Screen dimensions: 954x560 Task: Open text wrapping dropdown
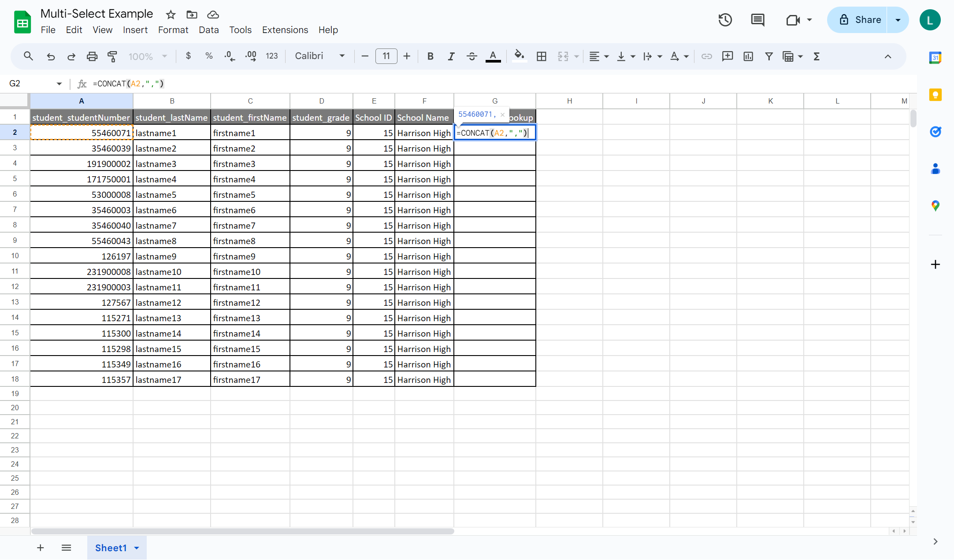pyautogui.click(x=653, y=56)
